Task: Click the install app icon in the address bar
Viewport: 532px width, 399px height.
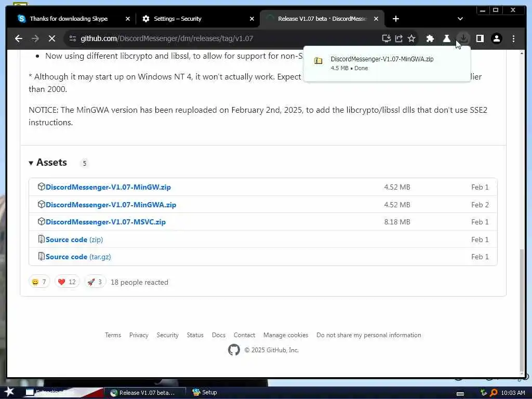Action: click(386, 38)
